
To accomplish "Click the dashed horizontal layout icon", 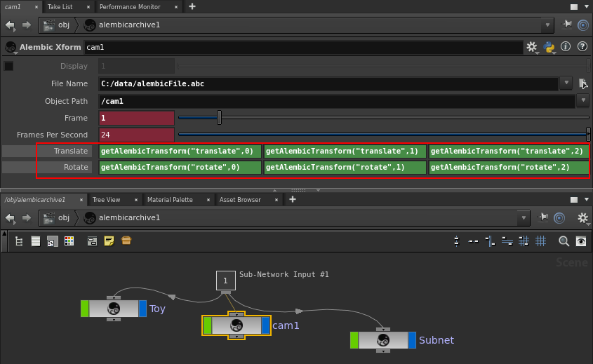I will pyautogui.click(x=473, y=241).
